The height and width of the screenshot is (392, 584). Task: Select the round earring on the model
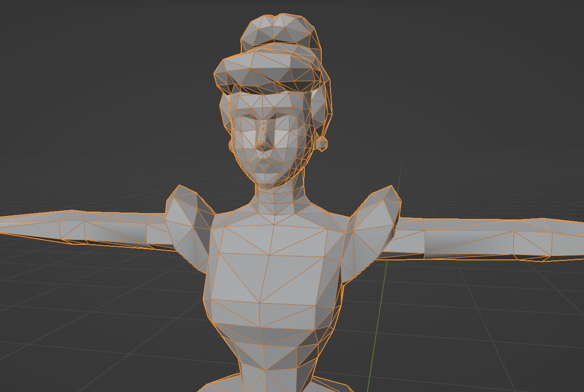(322, 143)
